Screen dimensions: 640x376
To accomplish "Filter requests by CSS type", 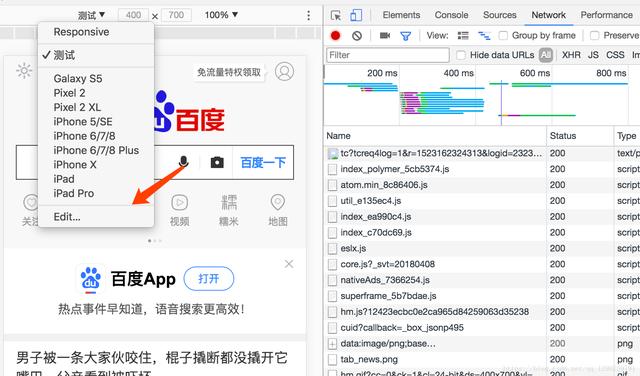I will point(615,55).
